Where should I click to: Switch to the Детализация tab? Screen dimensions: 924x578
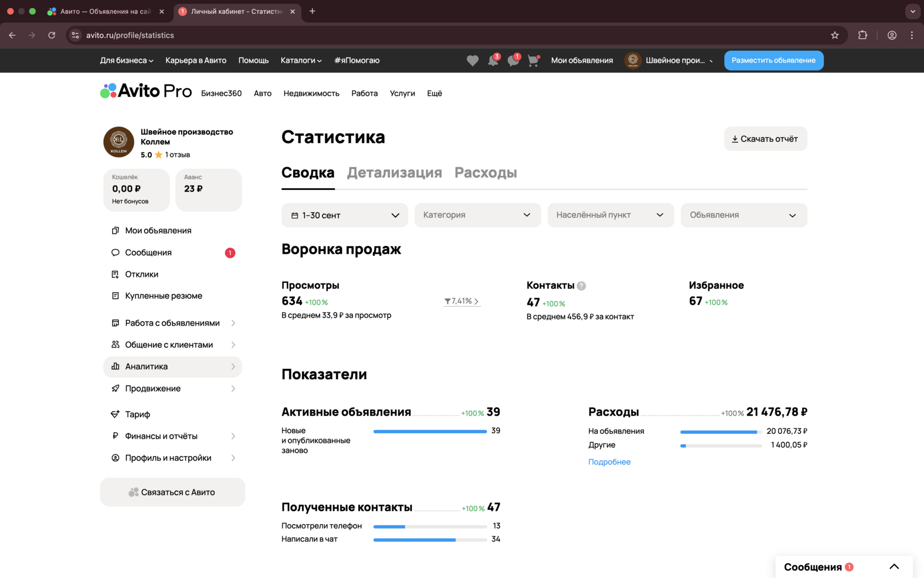point(394,173)
